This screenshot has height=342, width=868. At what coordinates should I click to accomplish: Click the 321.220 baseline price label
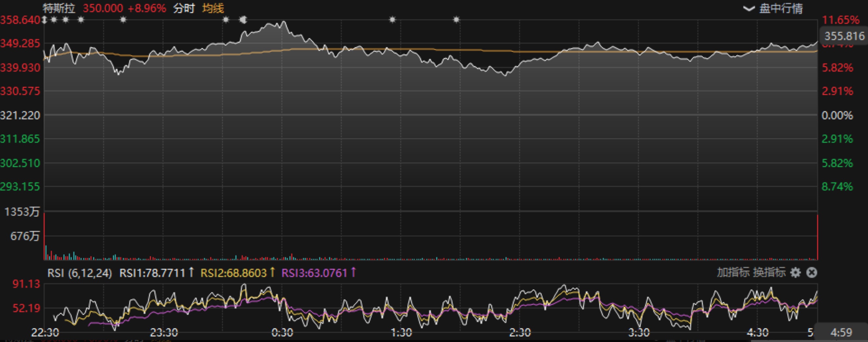pos(20,115)
